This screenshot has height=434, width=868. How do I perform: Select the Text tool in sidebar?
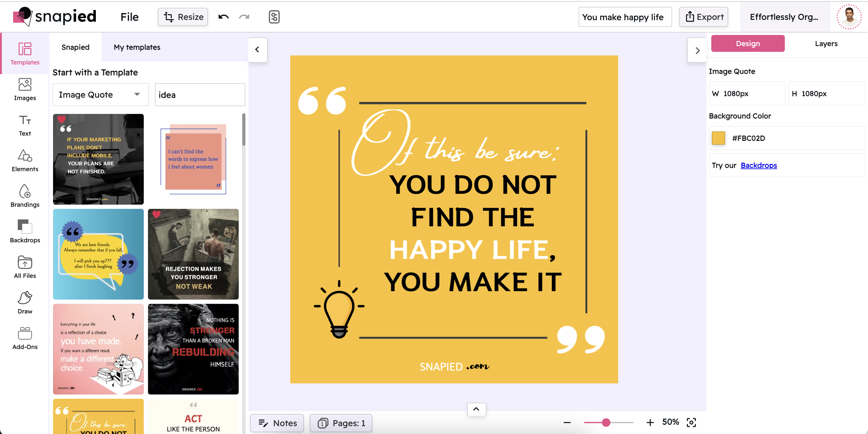point(25,125)
